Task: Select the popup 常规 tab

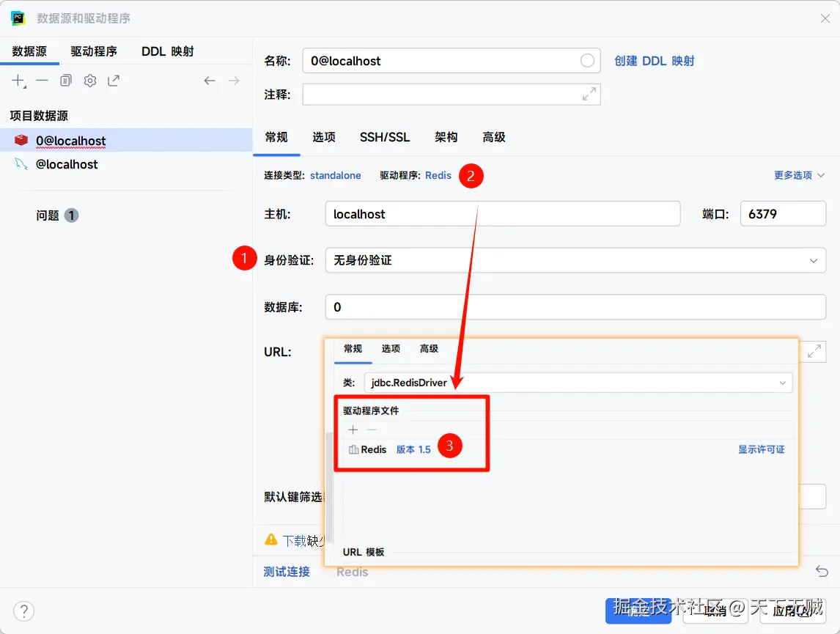Action: tap(353, 349)
